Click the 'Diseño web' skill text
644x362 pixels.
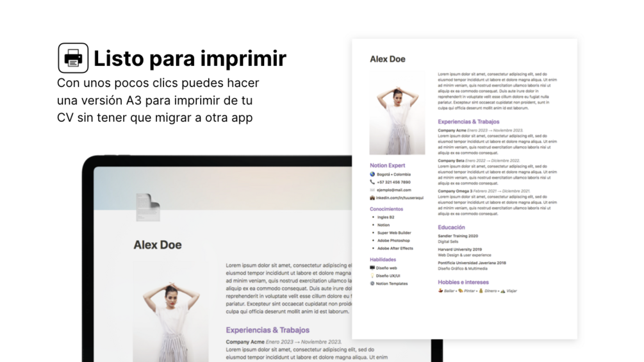point(386,268)
